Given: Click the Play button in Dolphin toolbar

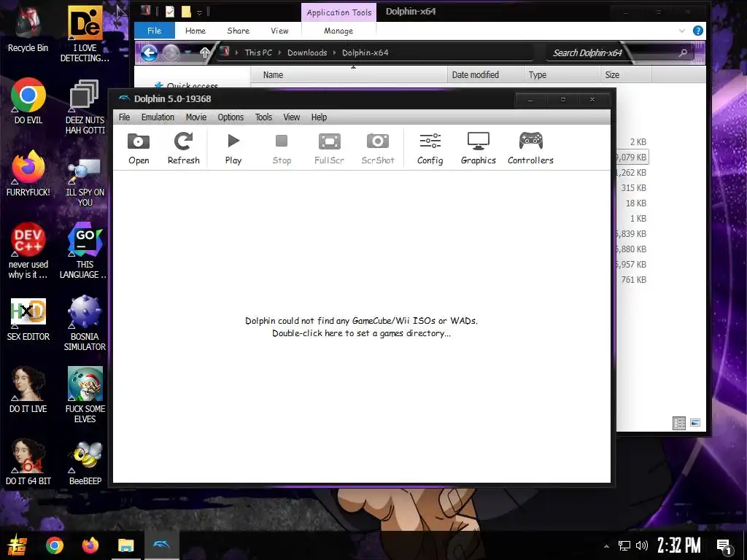Looking at the screenshot, I should point(233,149).
